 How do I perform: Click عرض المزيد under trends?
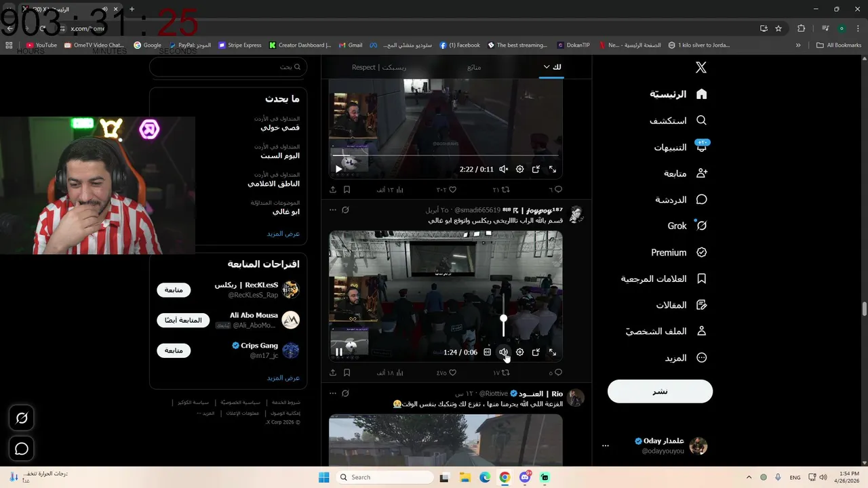(283, 234)
